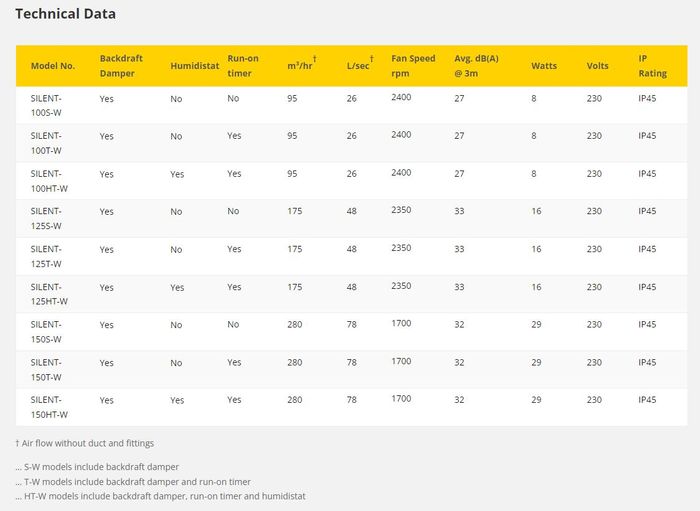This screenshot has width=700, height=511.
Task: Click the Avg. dB(A) @ 3m header
Action: coord(476,66)
